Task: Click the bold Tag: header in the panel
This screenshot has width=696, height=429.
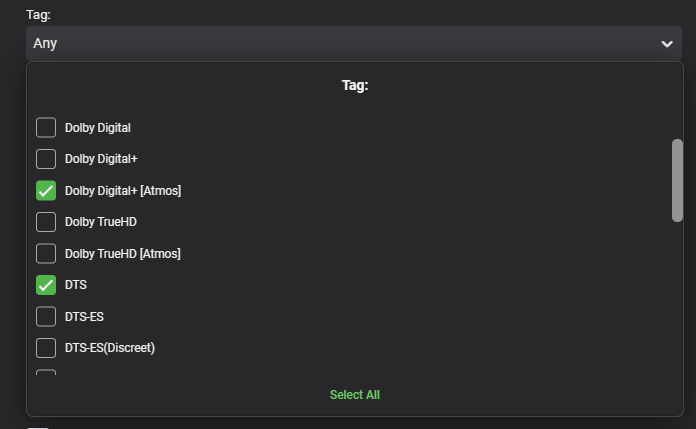Action: point(355,86)
